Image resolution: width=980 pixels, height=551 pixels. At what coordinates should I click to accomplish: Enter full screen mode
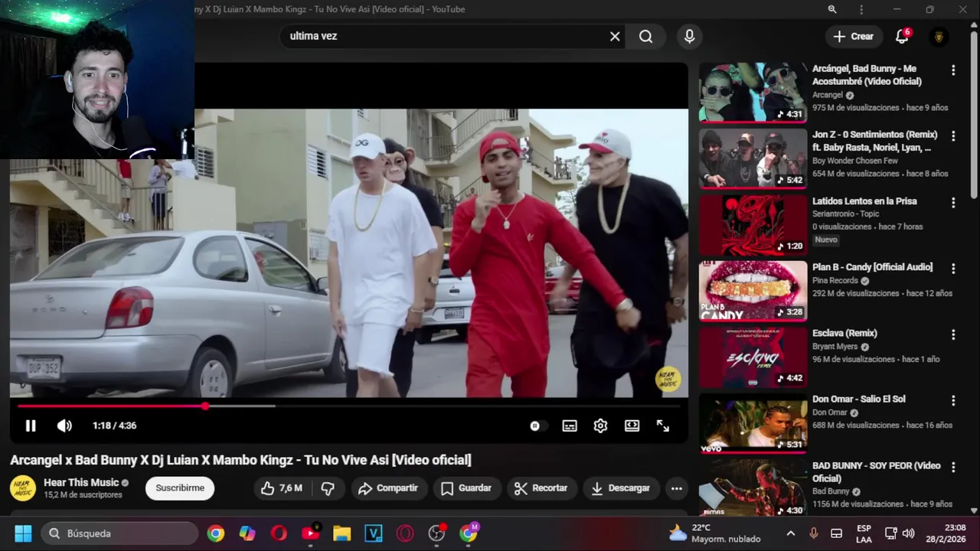click(x=663, y=425)
